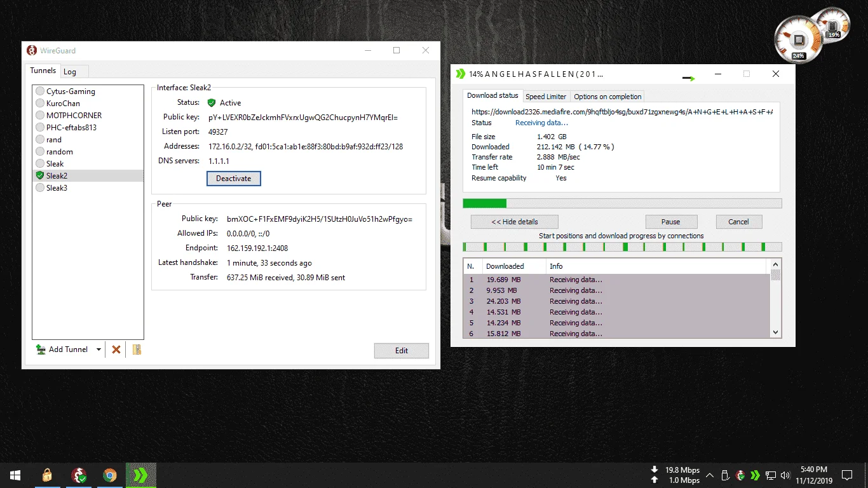The width and height of the screenshot is (868, 488).
Task: Select the random tunnel
Action: [88, 152]
